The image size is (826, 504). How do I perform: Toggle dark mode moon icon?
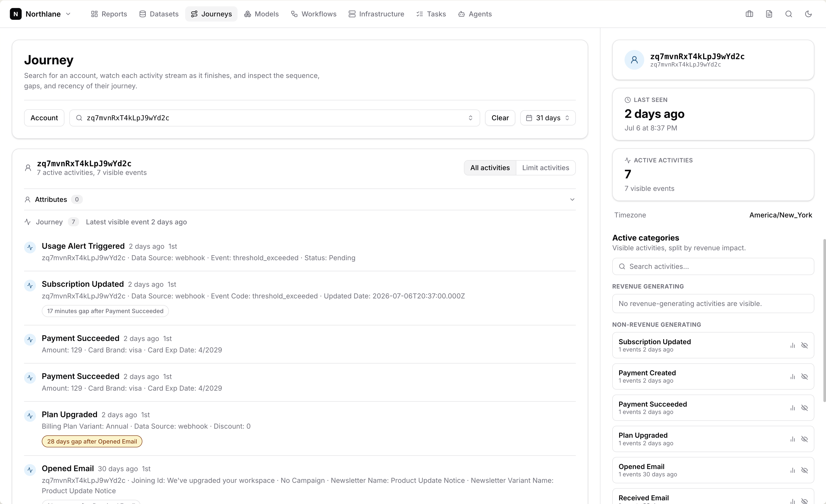point(809,14)
